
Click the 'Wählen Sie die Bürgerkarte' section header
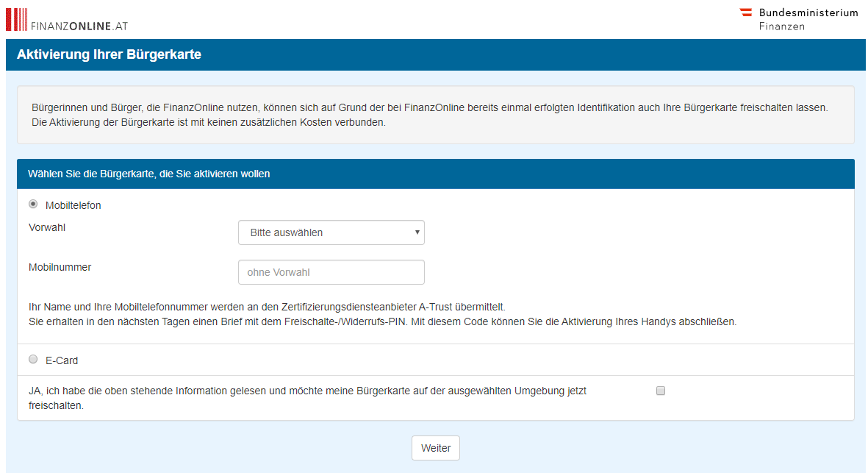[x=148, y=174]
